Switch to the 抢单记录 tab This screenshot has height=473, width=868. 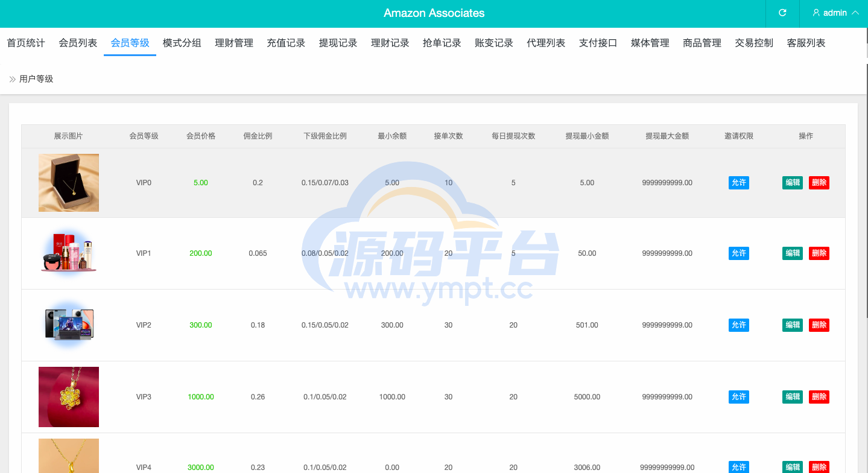point(442,43)
